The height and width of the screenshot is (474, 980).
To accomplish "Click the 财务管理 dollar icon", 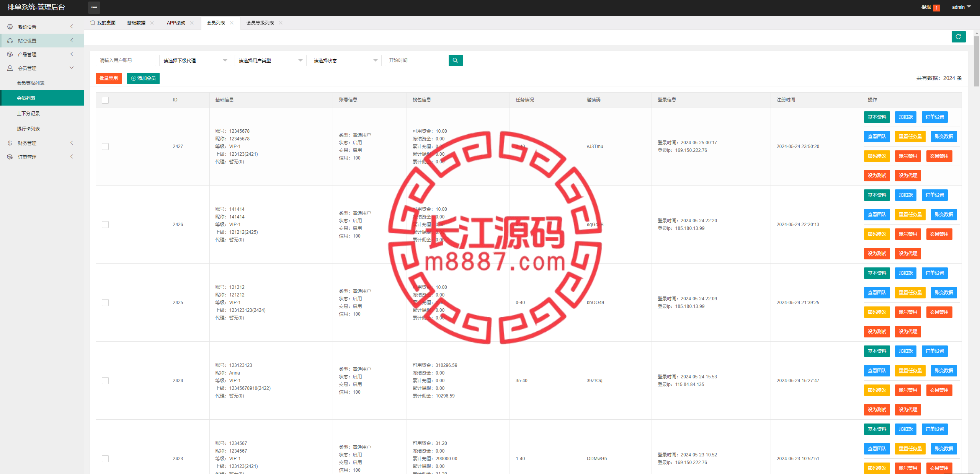I will click(x=10, y=143).
